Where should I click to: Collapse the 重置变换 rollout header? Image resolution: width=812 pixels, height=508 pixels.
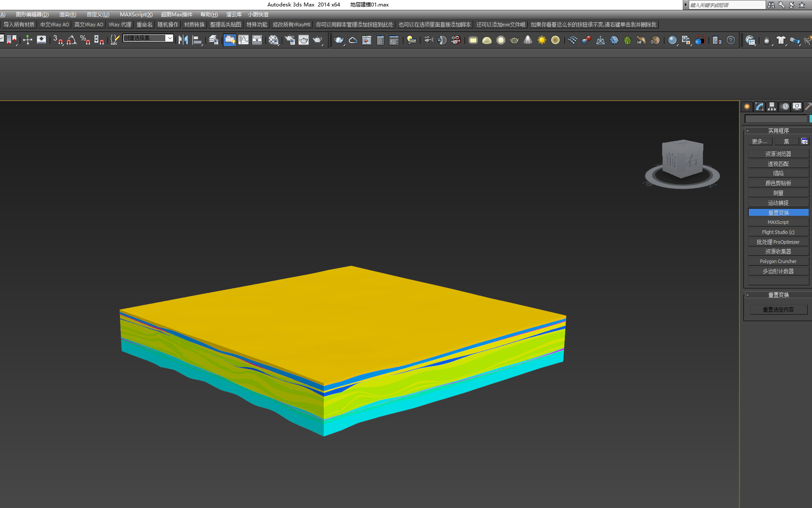point(778,295)
